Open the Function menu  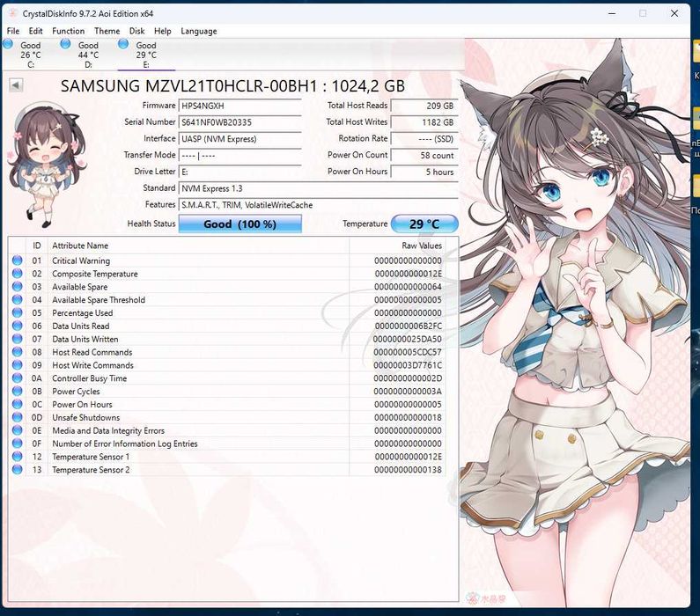click(x=68, y=31)
